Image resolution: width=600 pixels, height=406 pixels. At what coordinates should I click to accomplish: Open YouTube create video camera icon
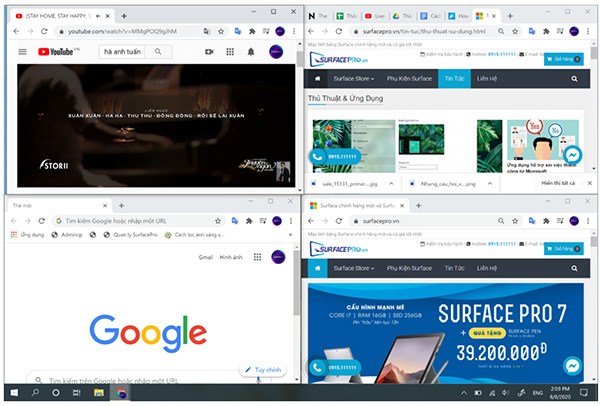pyautogui.click(x=209, y=52)
